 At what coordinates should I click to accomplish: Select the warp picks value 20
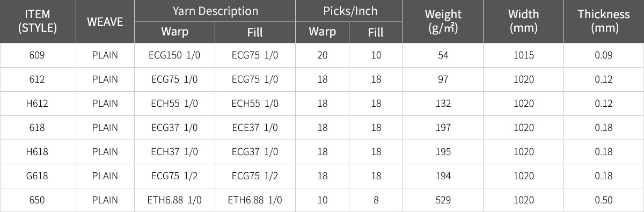point(323,55)
